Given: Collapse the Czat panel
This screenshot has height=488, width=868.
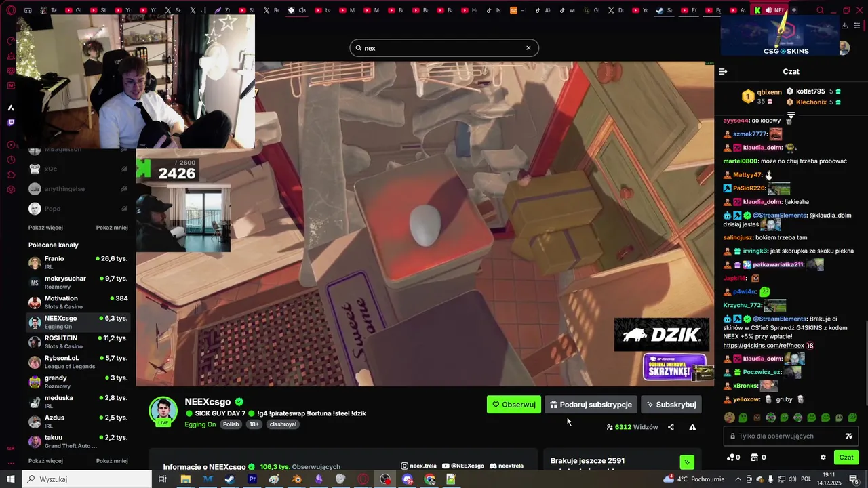Looking at the screenshot, I should click(724, 71).
